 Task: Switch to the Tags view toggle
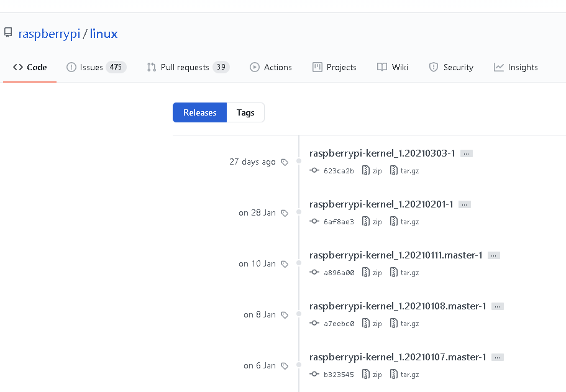click(245, 112)
